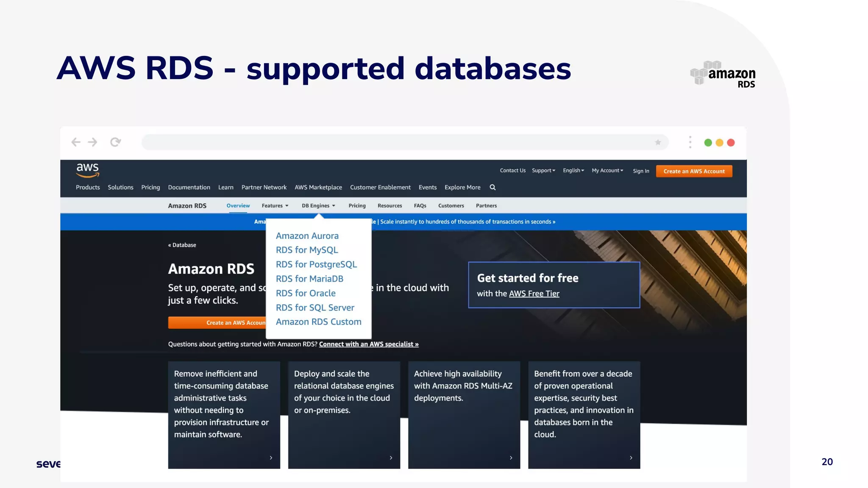
Task: Click the yellow window dot
Action: 719,143
